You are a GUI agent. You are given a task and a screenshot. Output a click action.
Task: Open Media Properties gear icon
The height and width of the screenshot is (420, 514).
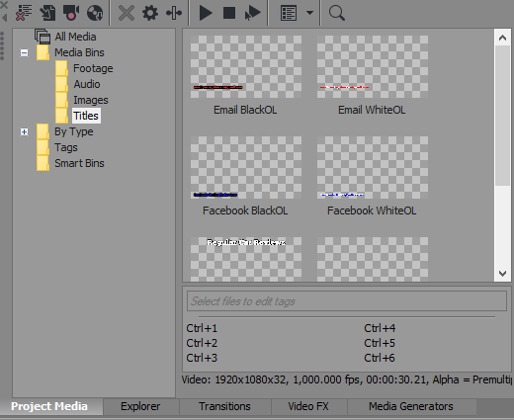click(150, 13)
